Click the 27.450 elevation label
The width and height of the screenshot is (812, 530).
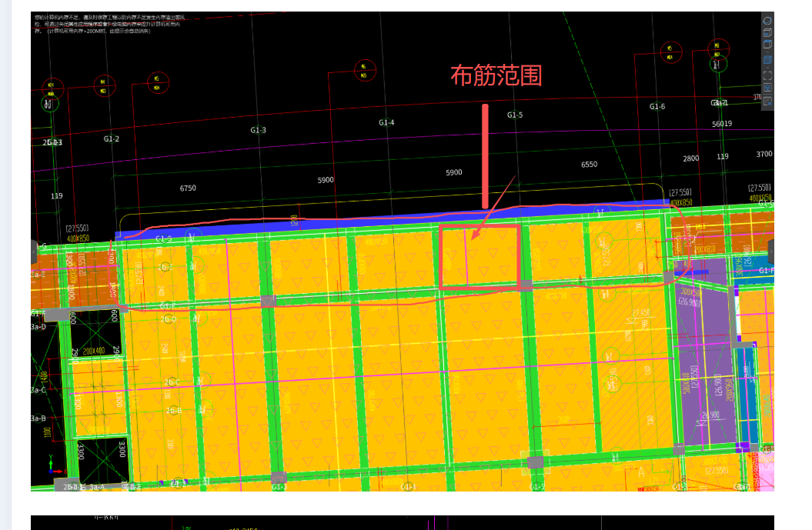click(x=640, y=312)
